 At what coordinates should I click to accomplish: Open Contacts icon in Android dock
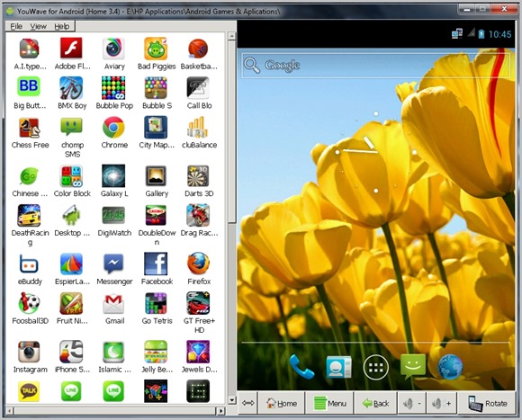click(x=338, y=366)
